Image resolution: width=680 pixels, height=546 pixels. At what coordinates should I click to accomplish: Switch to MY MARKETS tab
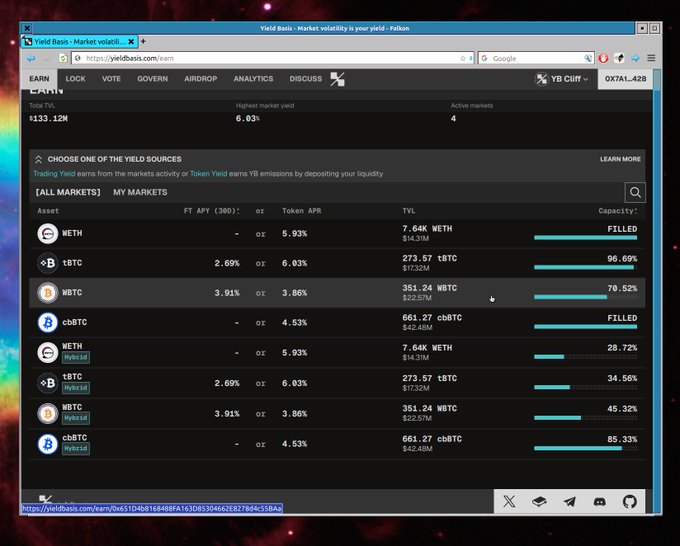click(140, 192)
